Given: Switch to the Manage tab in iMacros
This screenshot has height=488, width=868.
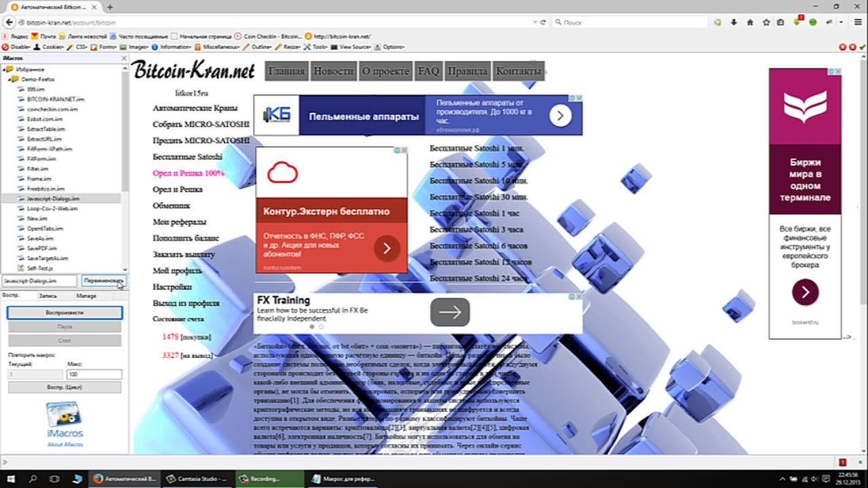Looking at the screenshot, I should 86,296.
